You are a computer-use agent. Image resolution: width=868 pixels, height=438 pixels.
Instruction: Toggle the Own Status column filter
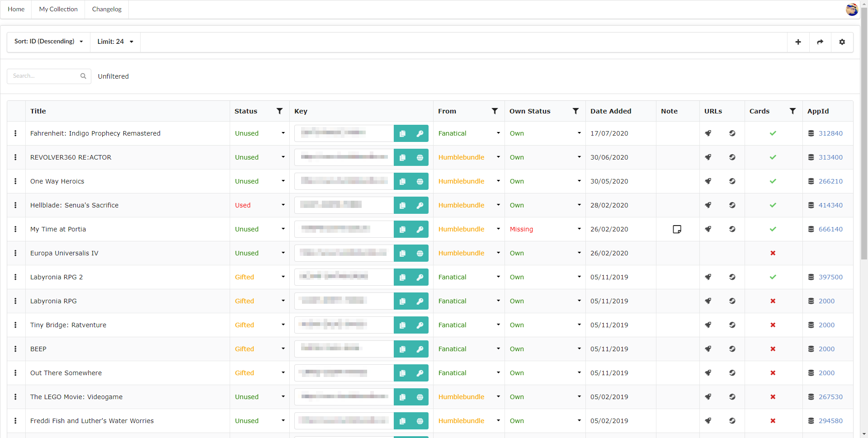576,111
